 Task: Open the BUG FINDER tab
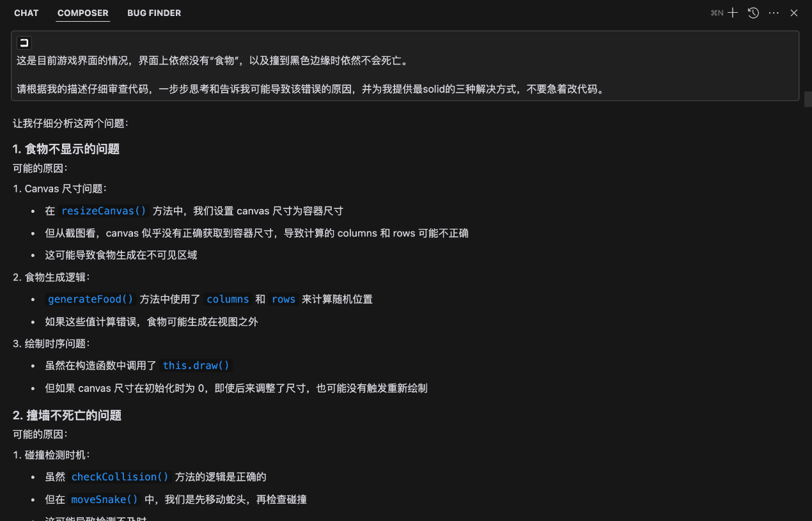(x=154, y=13)
